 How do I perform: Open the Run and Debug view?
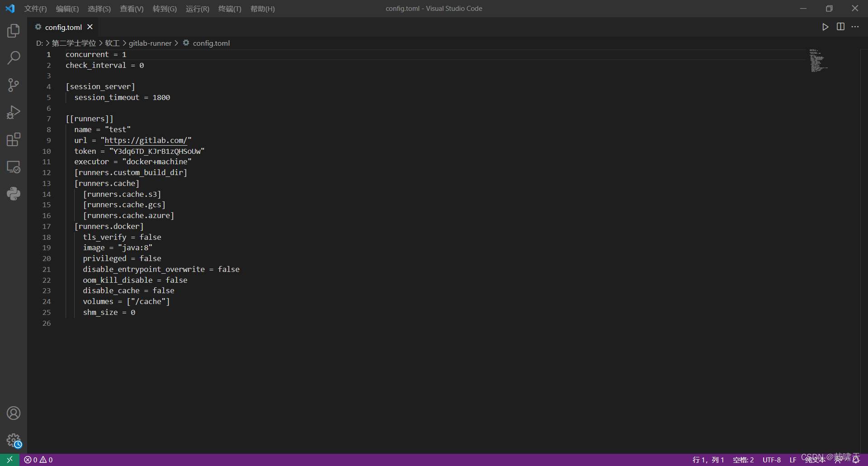coord(14,112)
